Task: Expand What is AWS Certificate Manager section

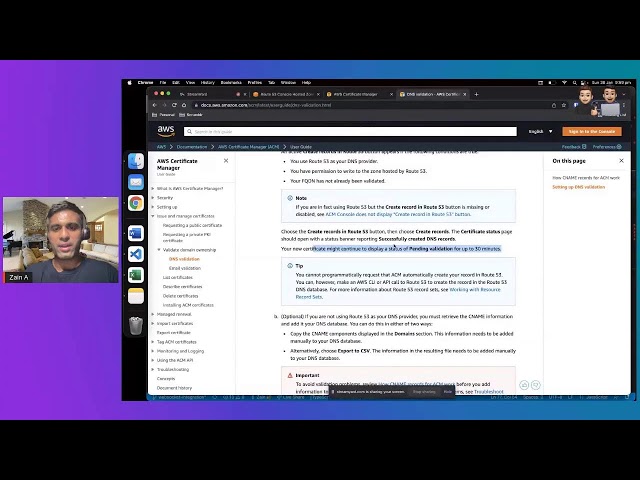Action: (x=153, y=189)
